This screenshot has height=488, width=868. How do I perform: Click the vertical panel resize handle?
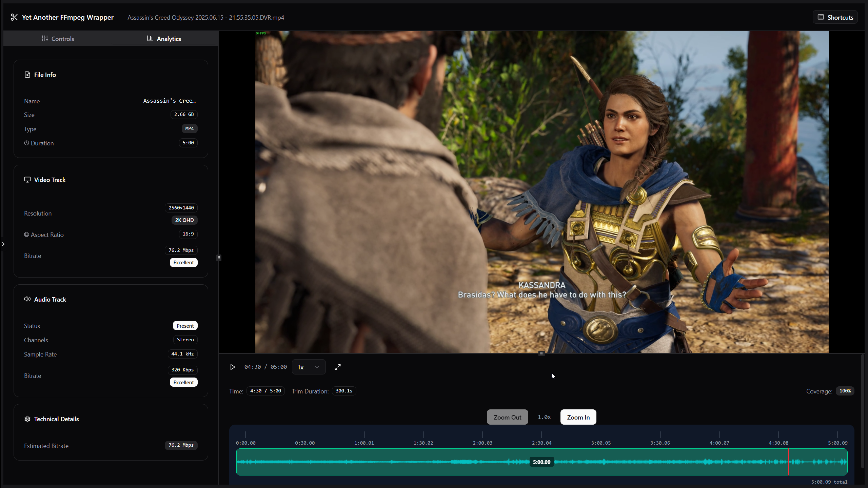pos(219,258)
